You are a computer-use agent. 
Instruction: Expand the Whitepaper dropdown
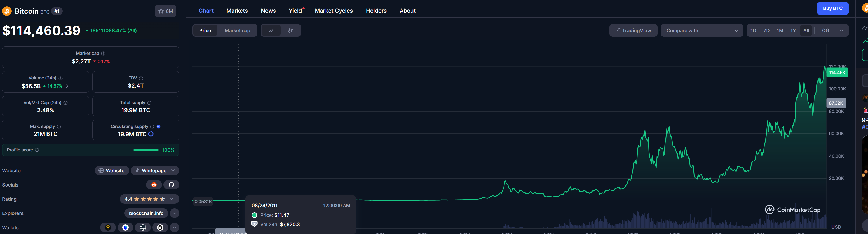(155, 170)
